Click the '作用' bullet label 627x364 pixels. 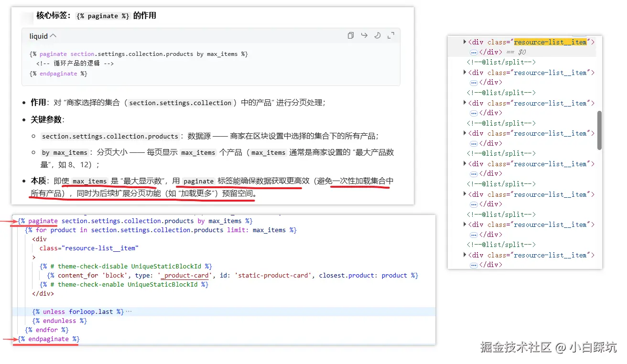38,103
